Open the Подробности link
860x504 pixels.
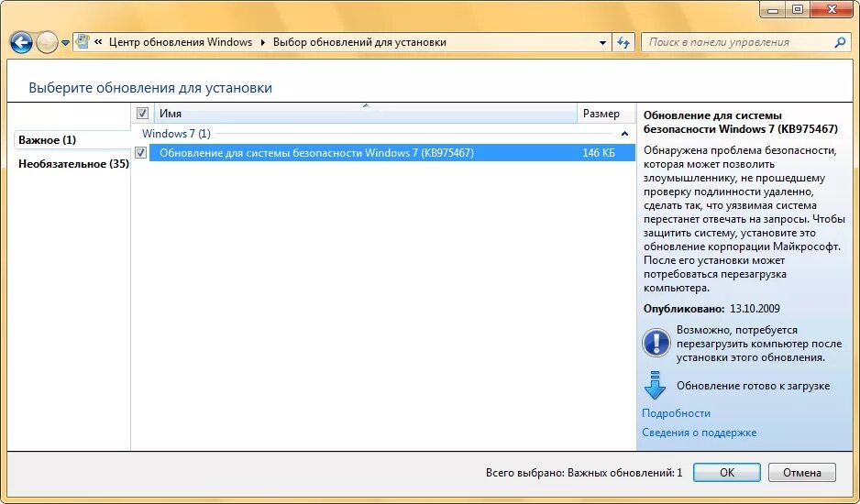[x=676, y=413]
